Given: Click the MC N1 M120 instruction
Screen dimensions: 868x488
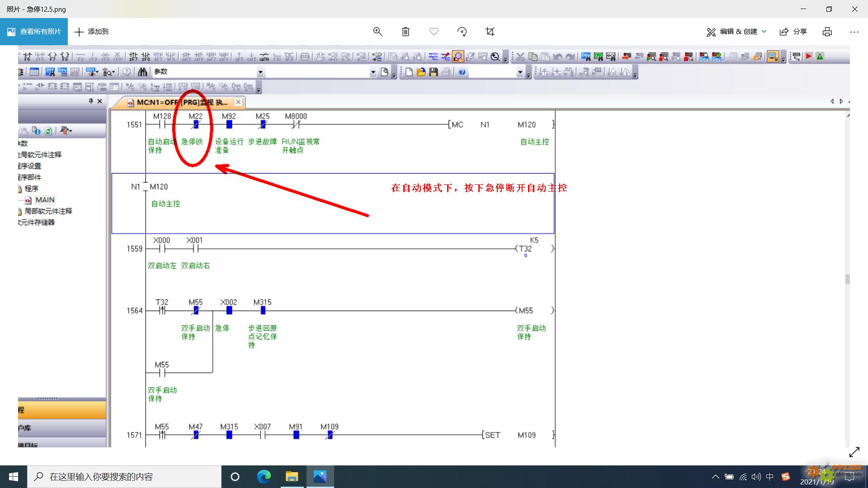Looking at the screenshot, I should [501, 125].
